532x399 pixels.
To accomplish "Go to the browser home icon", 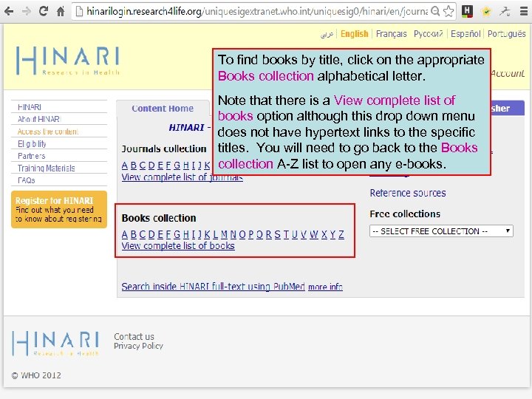I will [x=61, y=12].
